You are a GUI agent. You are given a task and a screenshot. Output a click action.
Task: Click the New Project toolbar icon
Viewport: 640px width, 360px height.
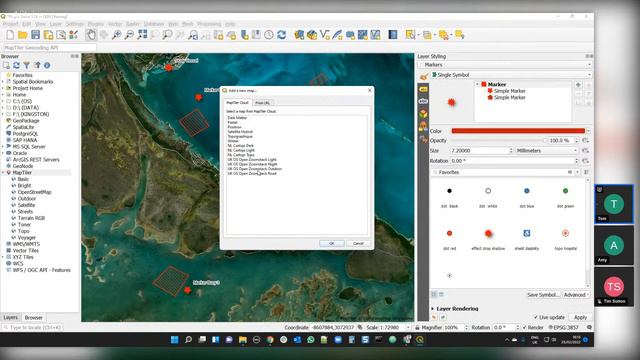(x=10, y=35)
